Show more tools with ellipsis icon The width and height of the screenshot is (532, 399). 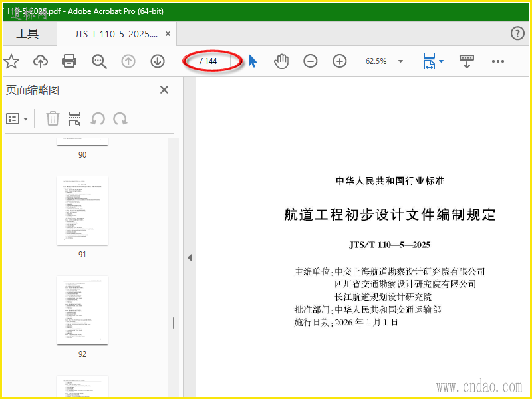click(497, 61)
